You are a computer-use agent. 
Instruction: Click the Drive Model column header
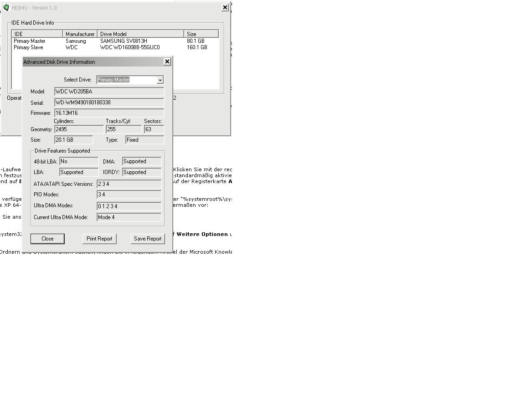pyautogui.click(x=141, y=34)
